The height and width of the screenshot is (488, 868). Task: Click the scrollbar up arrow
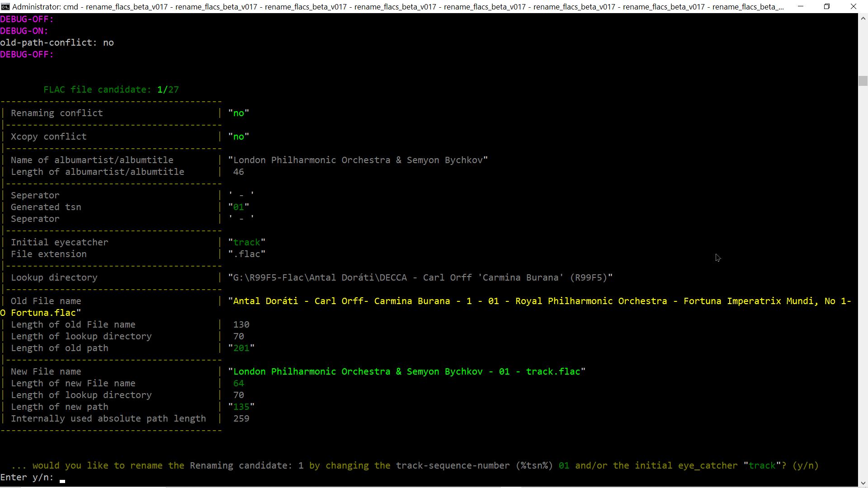[863, 19]
